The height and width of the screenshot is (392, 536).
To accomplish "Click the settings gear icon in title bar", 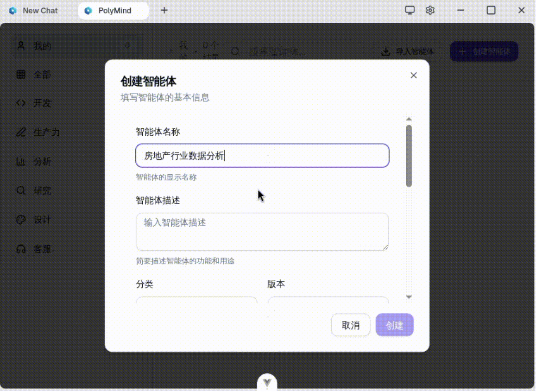I will click(x=430, y=10).
